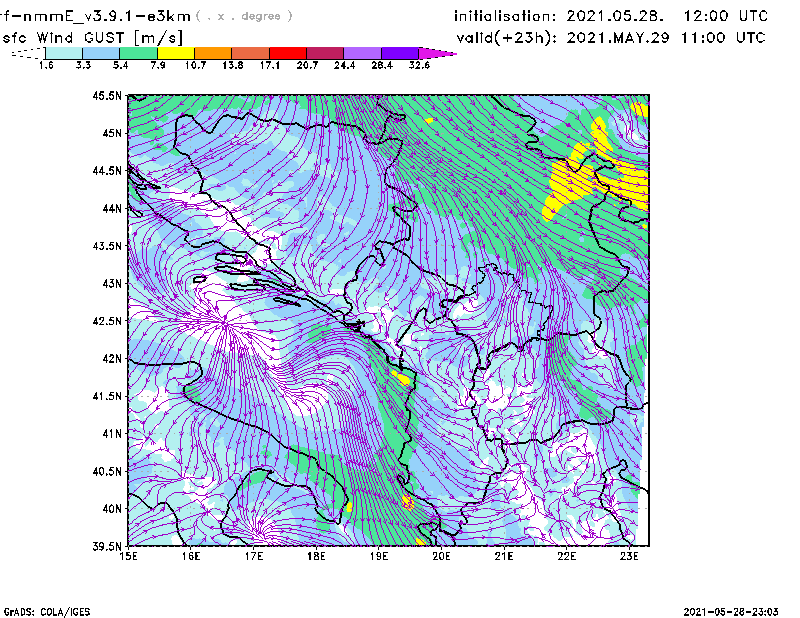Click legend value 5.4
Image resolution: width=800 pixels, height=618 pixels.
pyautogui.click(x=120, y=65)
